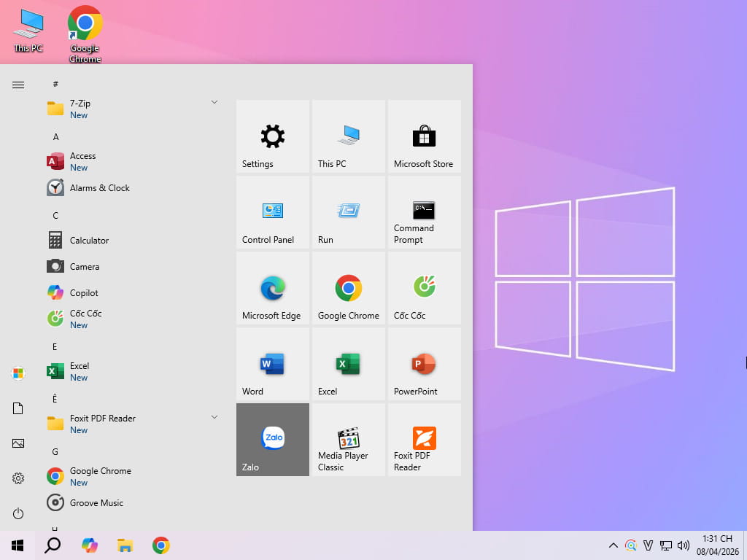Expand the Start menu hamburger button
The image size is (747, 560).
(x=18, y=85)
